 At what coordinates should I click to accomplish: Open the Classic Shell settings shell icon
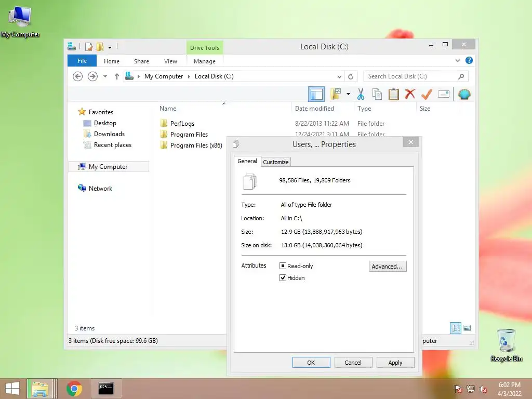tap(464, 94)
